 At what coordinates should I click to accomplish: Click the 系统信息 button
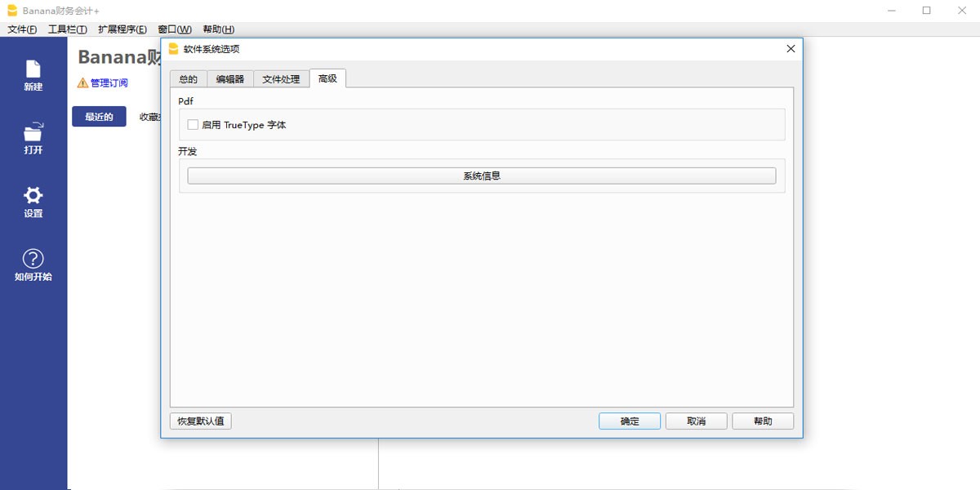click(x=481, y=176)
